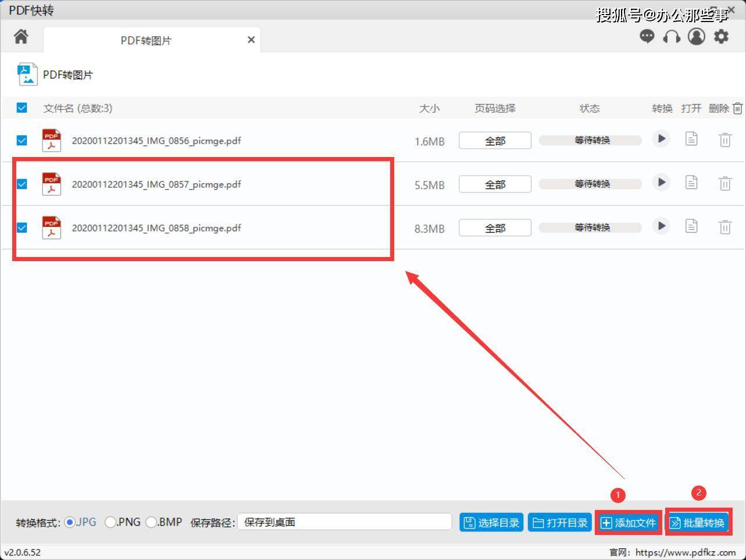Image resolution: width=746 pixels, height=560 pixels.
Task: Uncheck IMG_0857_picmge.pdf file checkbox
Action: (x=22, y=184)
